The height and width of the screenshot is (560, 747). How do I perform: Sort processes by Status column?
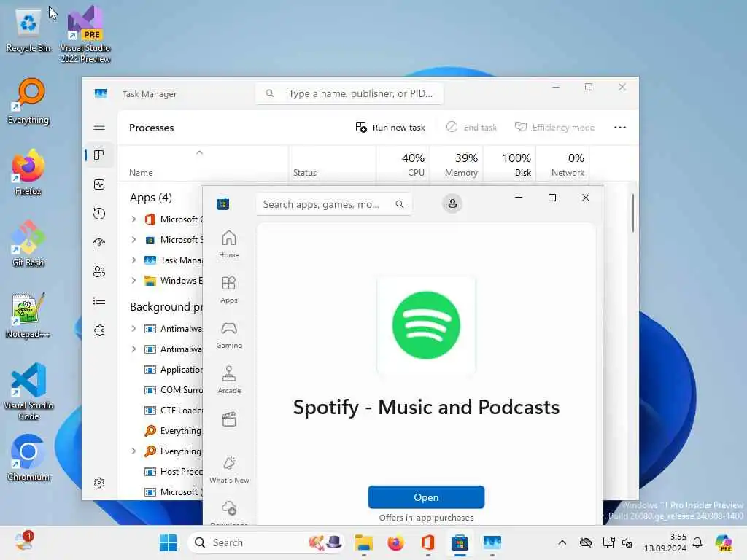pos(332,163)
